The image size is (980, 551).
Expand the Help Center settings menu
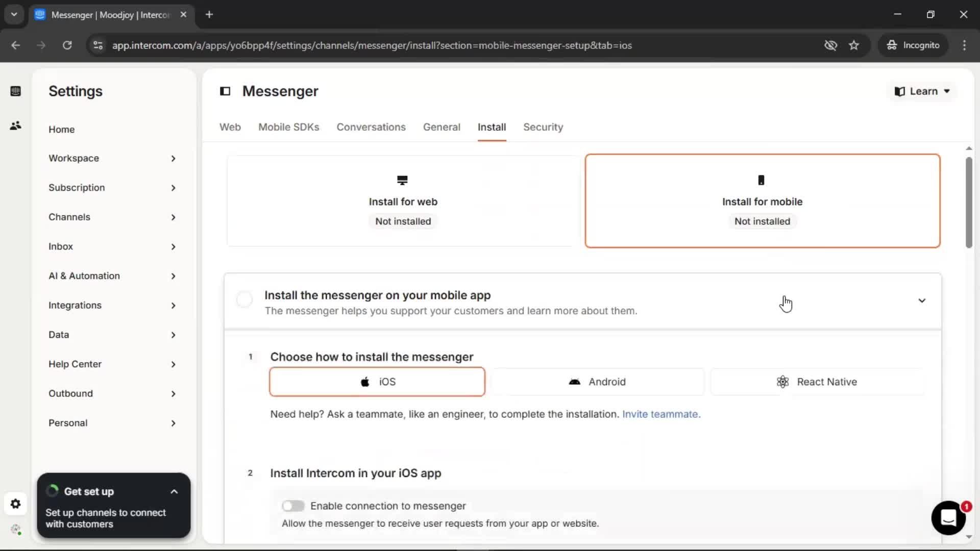tap(112, 364)
